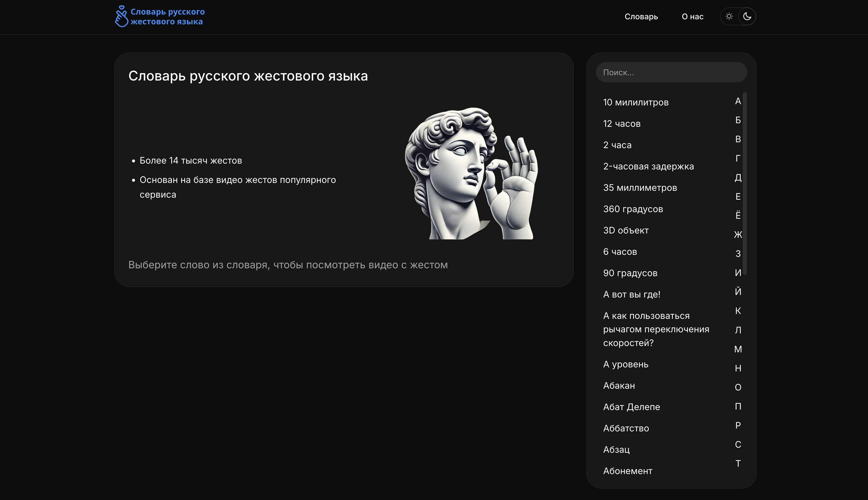Pick letter Т in alphabet index
Viewport: 868px width, 500px height.
(x=738, y=463)
